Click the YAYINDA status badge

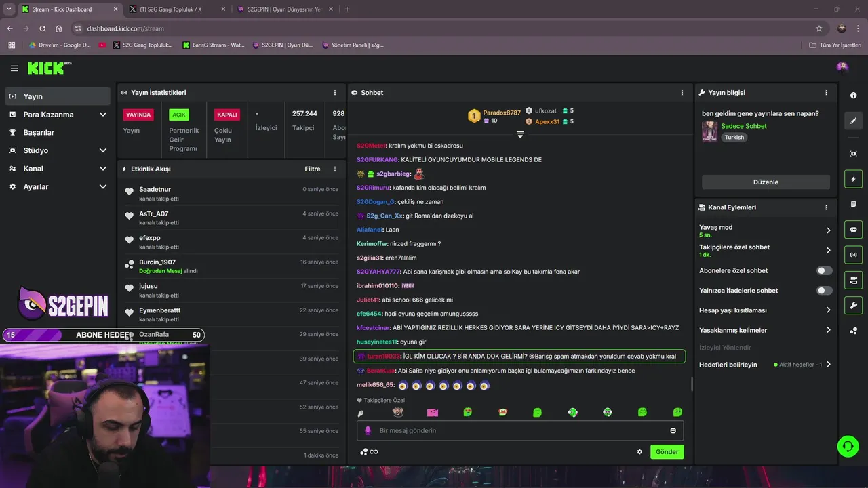(138, 115)
